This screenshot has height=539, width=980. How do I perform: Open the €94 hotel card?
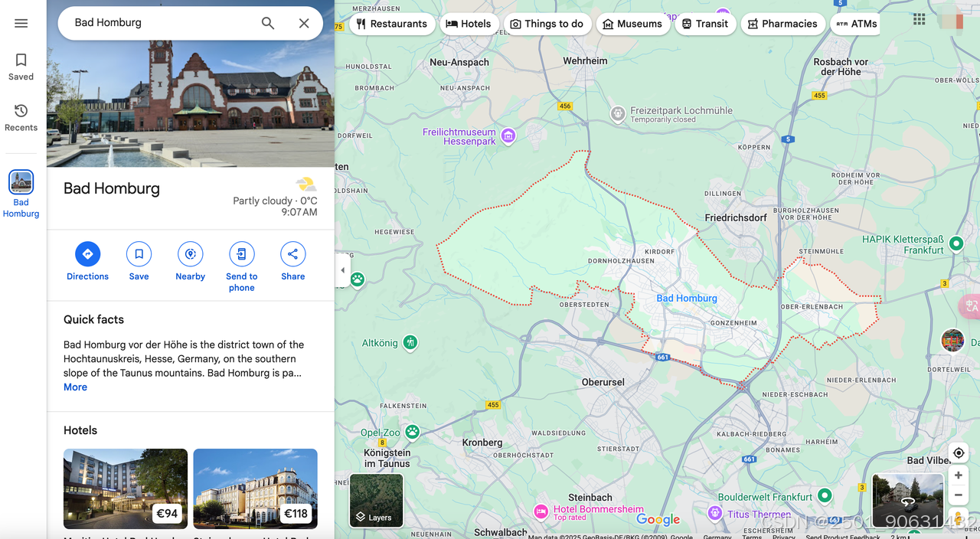point(126,488)
